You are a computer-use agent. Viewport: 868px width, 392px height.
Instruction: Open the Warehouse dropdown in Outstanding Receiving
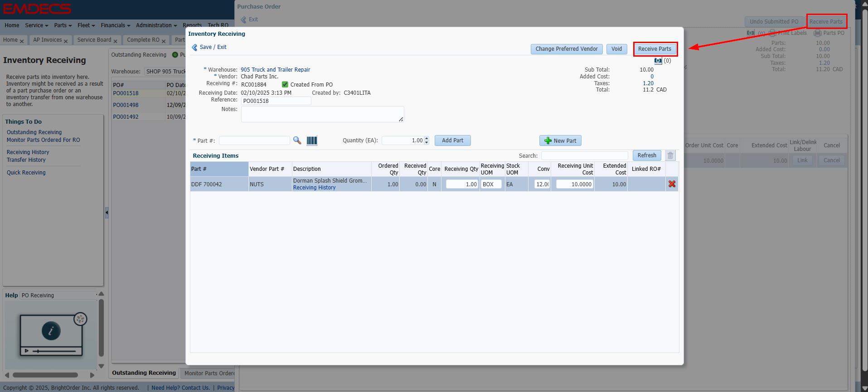(x=165, y=72)
